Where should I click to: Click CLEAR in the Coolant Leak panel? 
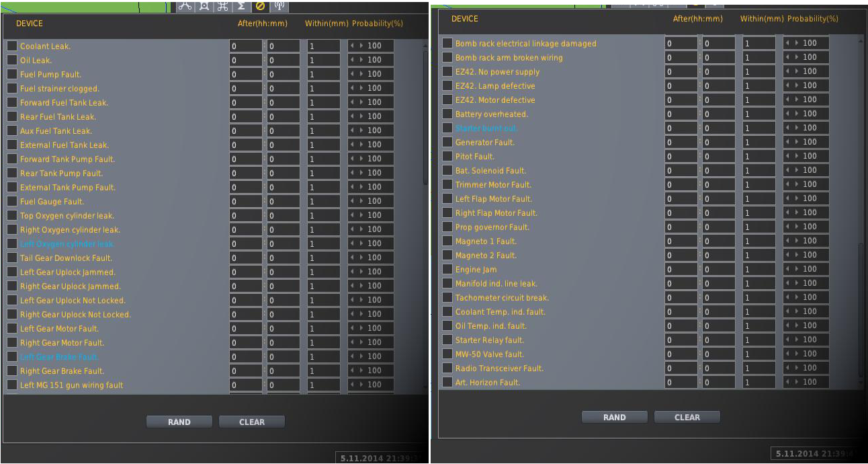point(252,422)
